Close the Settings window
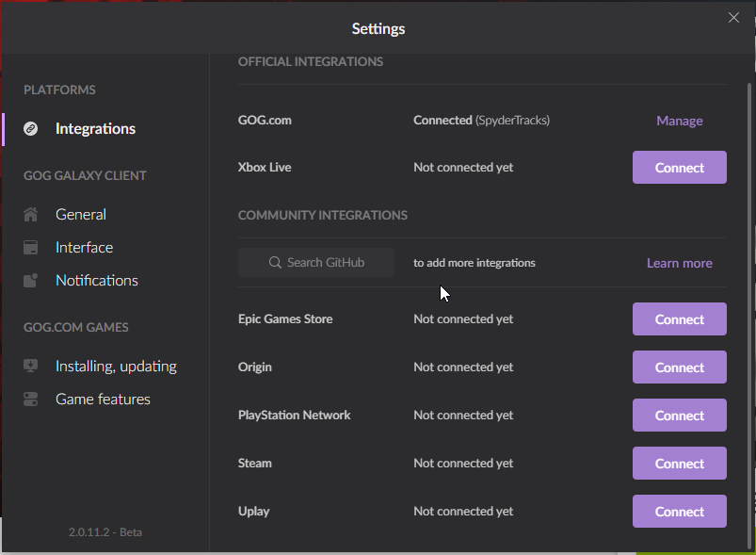 (733, 18)
